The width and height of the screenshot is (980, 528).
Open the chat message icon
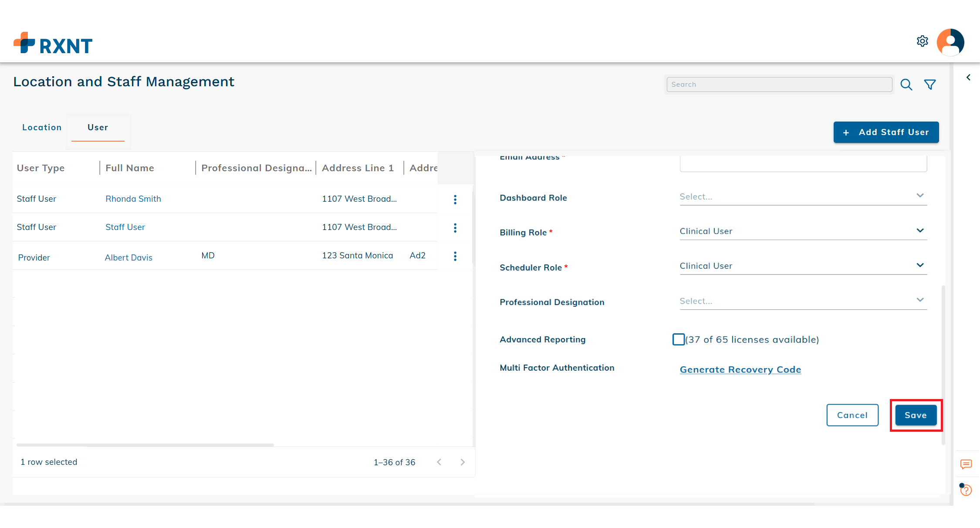pyautogui.click(x=966, y=464)
